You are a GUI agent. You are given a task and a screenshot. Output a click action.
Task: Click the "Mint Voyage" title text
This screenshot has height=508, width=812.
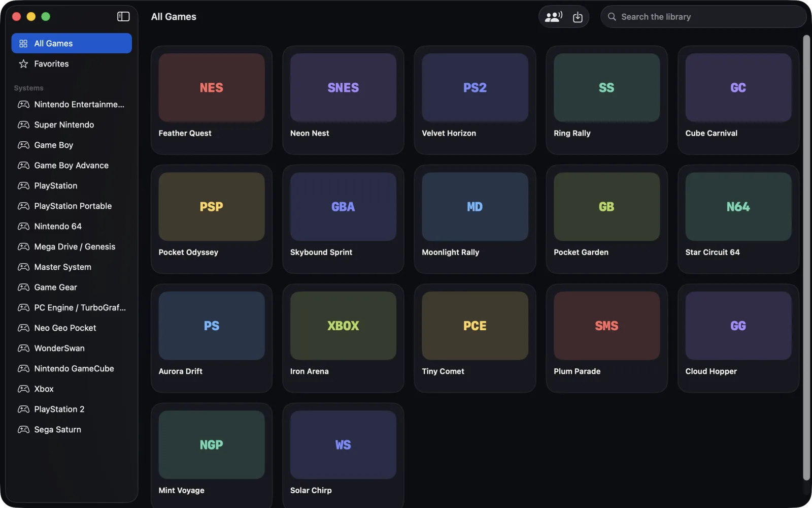(x=182, y=491)
